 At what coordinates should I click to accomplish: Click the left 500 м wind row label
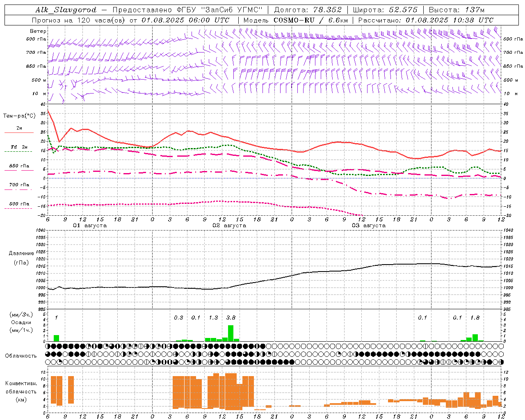(x=39, y=80)
